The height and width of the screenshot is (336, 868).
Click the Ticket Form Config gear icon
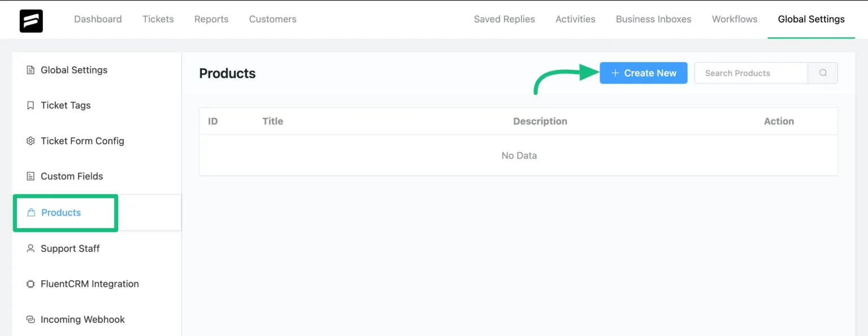click(31, 141)
